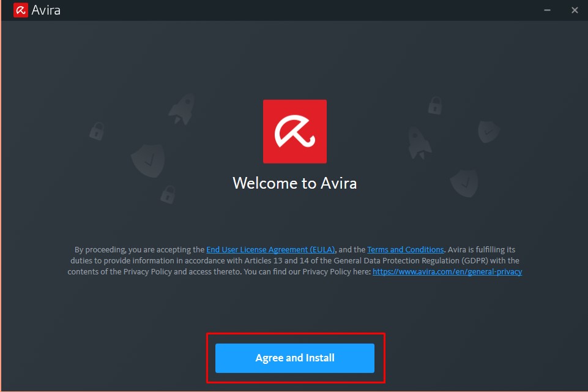Click the far-left padlock beside the left rocket
588x392 pixels.
(x=97, y=130)
